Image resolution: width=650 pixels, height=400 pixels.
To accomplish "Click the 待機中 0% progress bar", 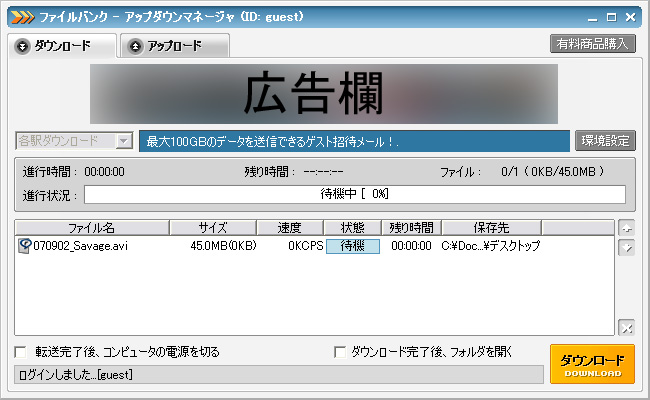I will [355, 194].
